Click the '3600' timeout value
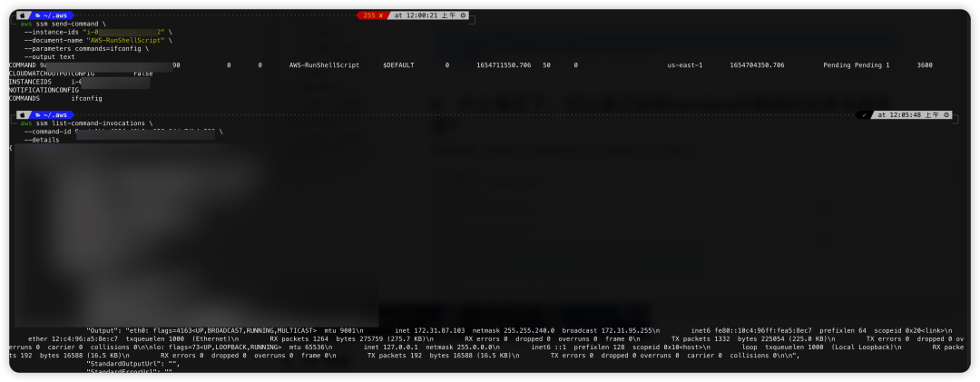 point(925,65)
